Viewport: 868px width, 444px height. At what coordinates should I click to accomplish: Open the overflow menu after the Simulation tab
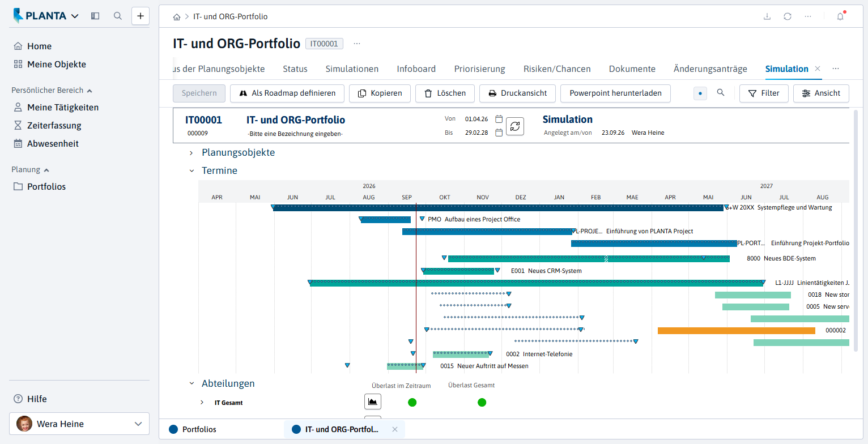click(836, 69)
